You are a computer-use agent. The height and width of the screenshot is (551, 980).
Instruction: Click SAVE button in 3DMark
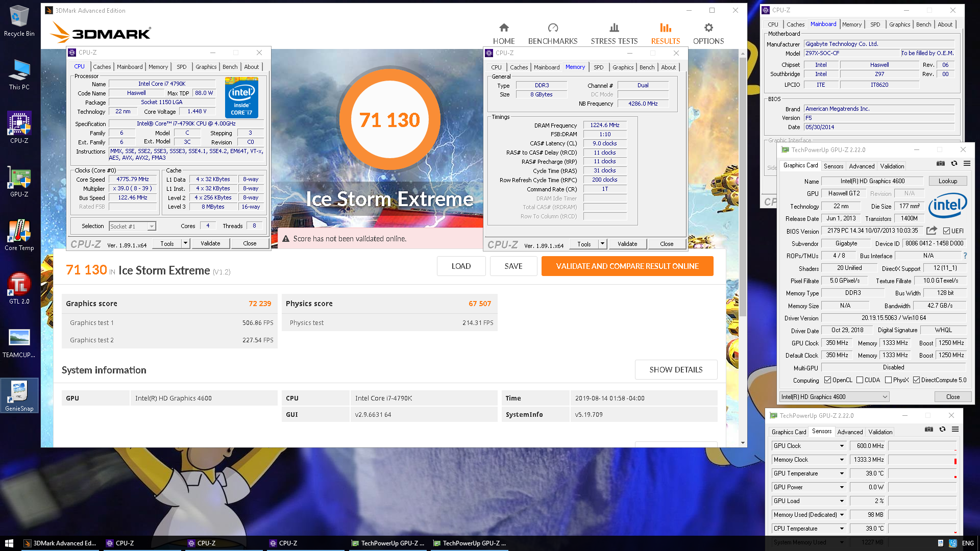coord(513,266)
